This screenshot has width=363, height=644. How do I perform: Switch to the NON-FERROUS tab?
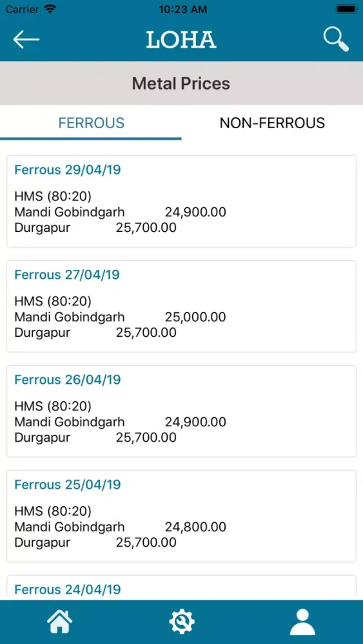click(x=272, y=123)
